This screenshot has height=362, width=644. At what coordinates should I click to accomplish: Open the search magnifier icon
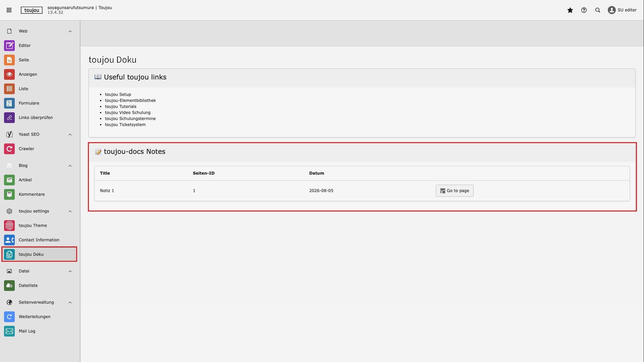pos(598,10)
